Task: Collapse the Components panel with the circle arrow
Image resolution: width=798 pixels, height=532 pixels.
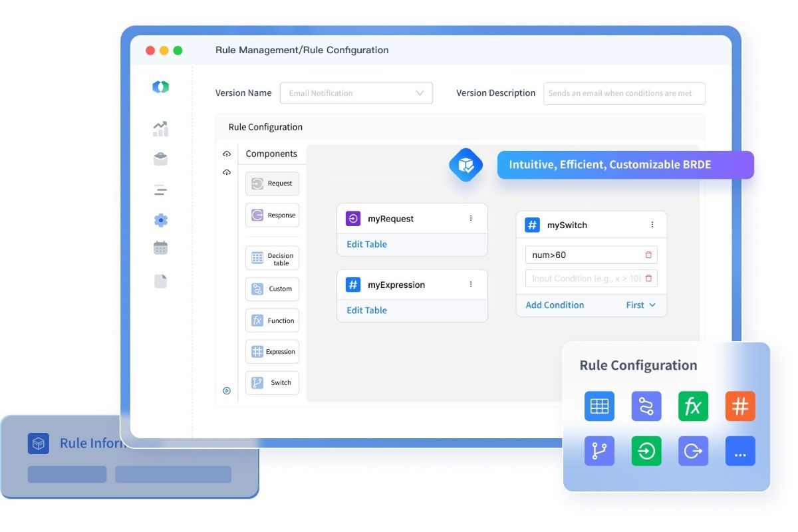Action: point(226,390)
